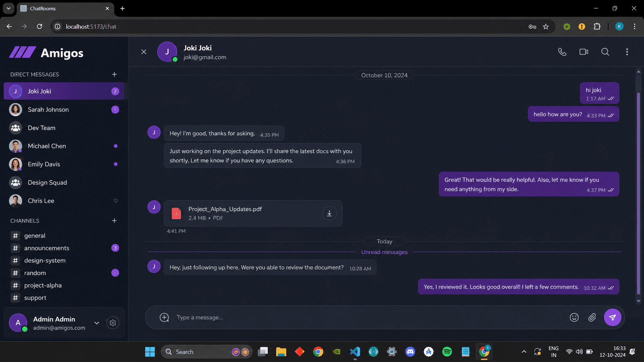Image resolution: width=644 pixels, height=362 pixels.
Task: Click Joki's avatar in chat header
Action: point(167,52)
